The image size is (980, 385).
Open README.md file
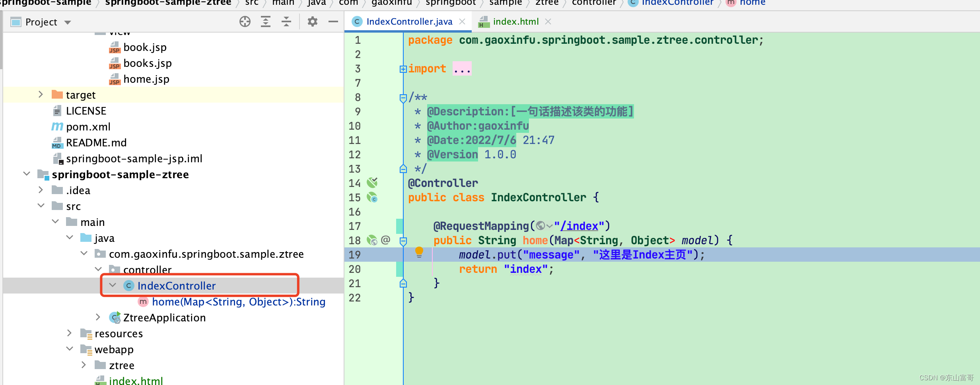coord(96,143)
